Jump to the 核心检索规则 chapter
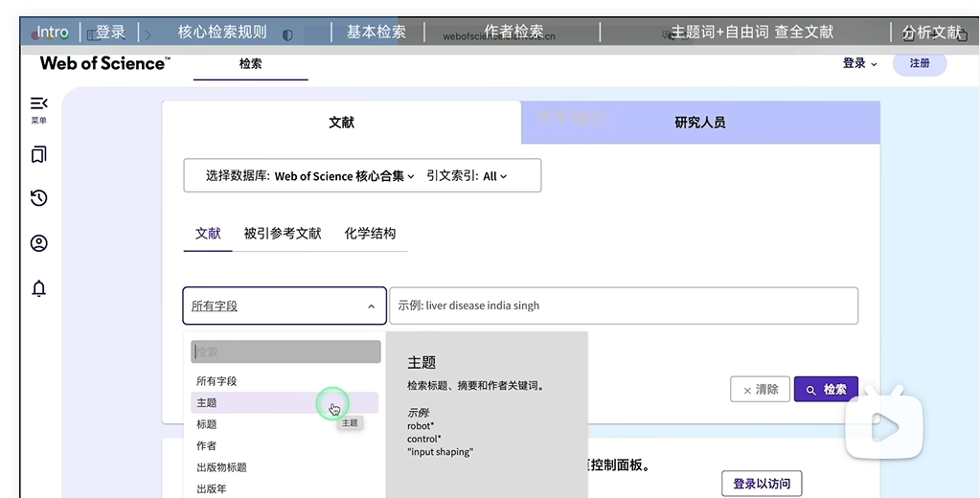The width and height of the screenshot is (980, 498). click(222, 32)
